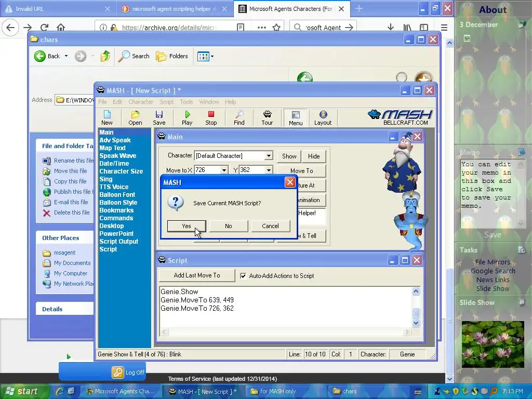Click the Log Off button

[x=128, y=372]
